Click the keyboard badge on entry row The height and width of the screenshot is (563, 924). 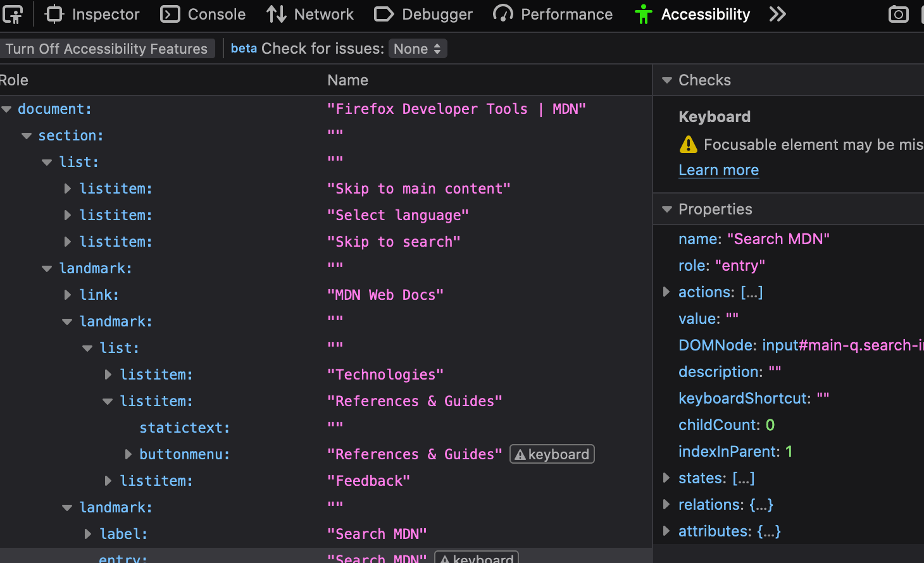click(477, 557)
